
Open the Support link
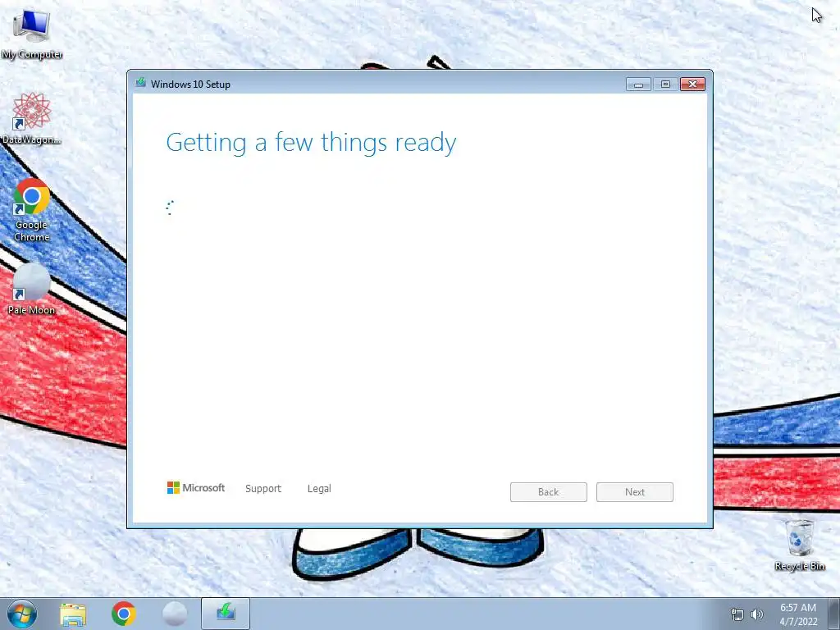click(x=263, y=489)
